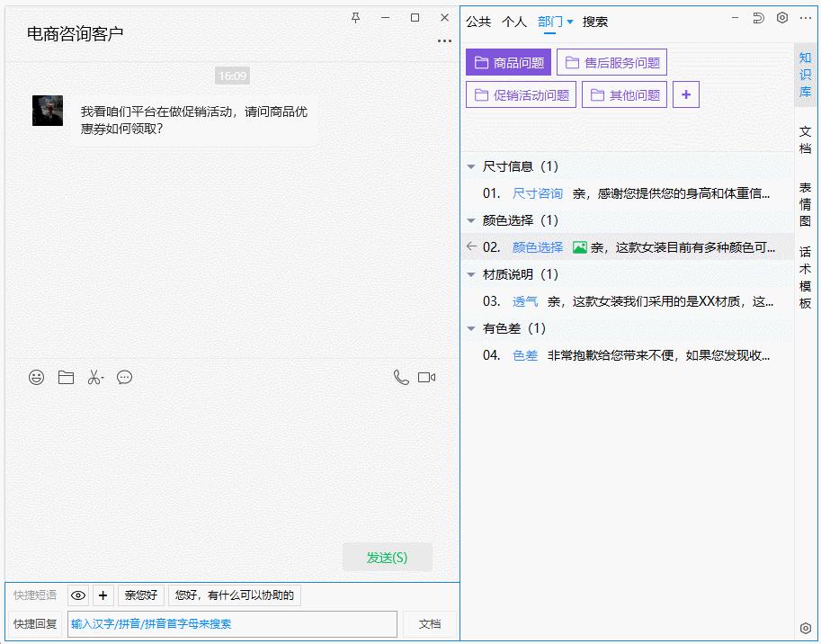
Task: Click the image icon in 颜色选择 entry
Action: (580, 247)
